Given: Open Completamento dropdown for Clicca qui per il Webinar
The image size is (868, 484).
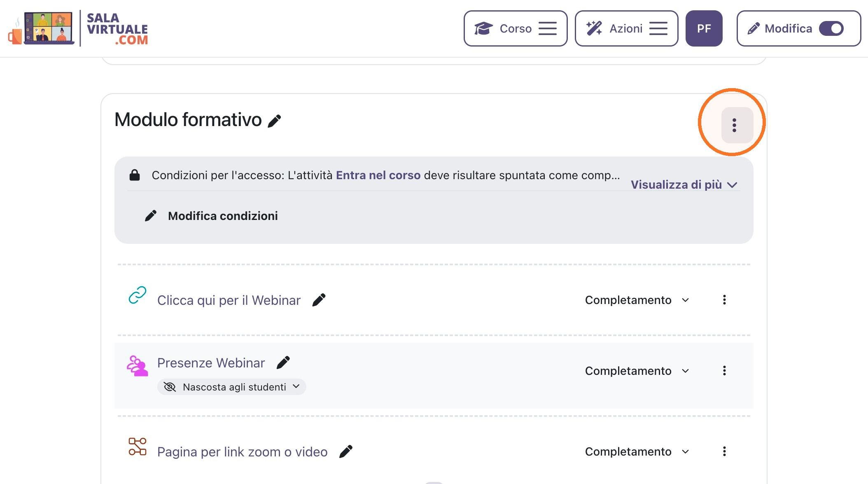Looking at the screenshot, I should (637, 300).
